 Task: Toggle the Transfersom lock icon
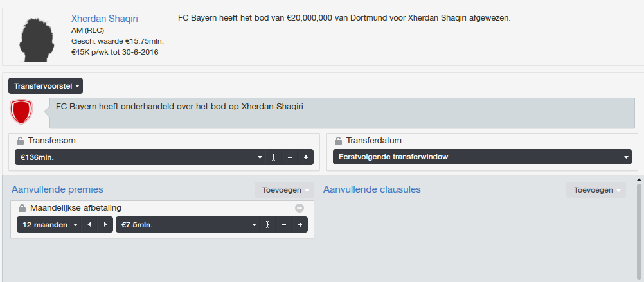20,141
